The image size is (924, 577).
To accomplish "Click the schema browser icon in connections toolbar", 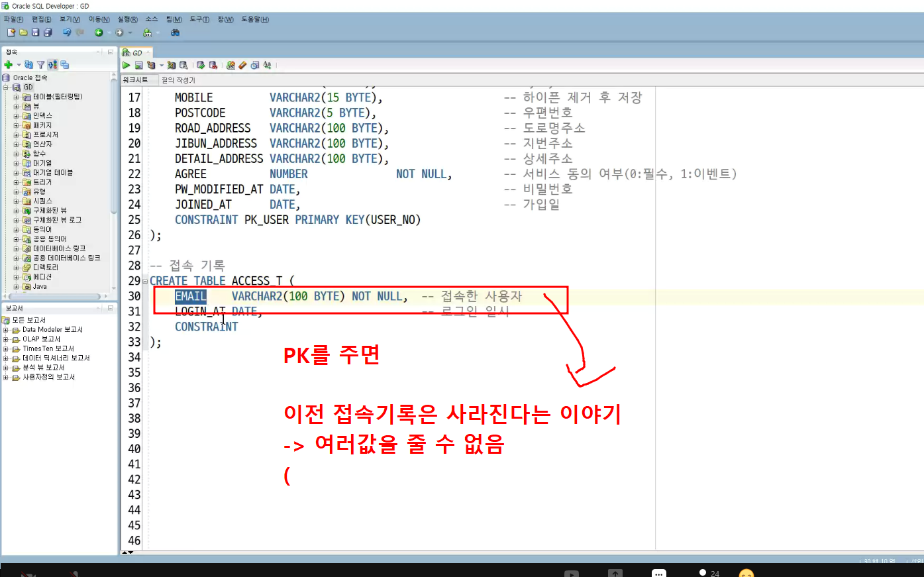I will pos(64,64).
